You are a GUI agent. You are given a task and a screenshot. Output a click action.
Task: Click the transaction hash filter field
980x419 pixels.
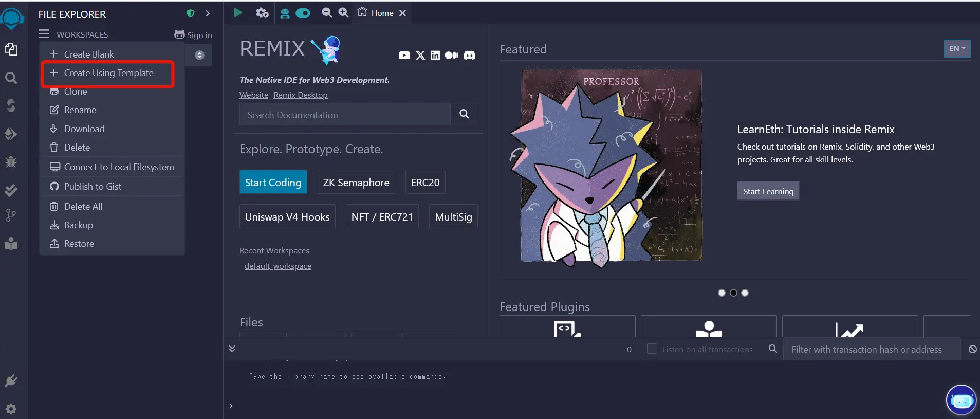(x=872, y=349)
